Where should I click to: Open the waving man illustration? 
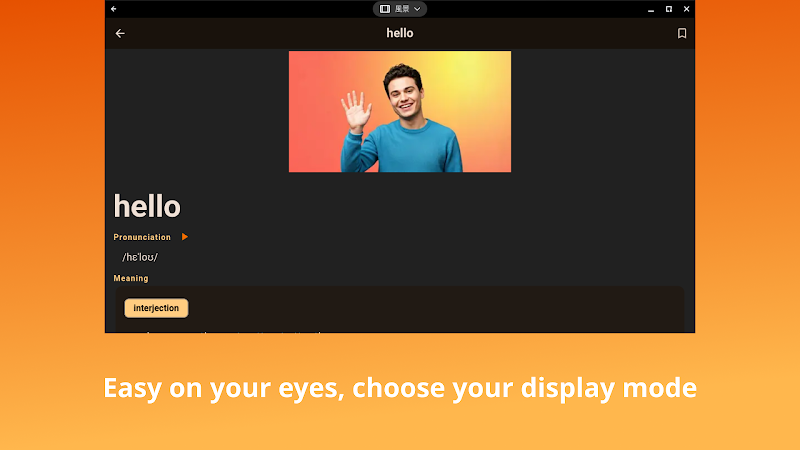click(x=399, y=111)
